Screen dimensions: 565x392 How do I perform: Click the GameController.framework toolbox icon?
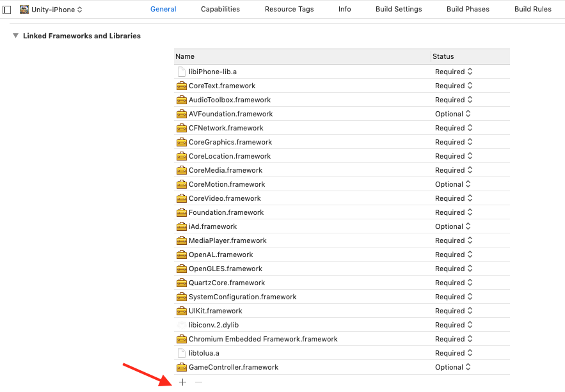coord(182,367)
